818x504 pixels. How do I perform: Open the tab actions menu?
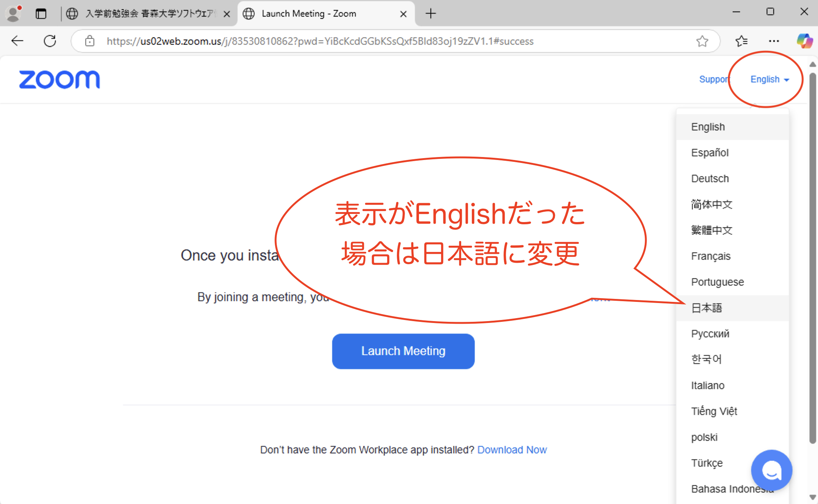coord(41,14)
